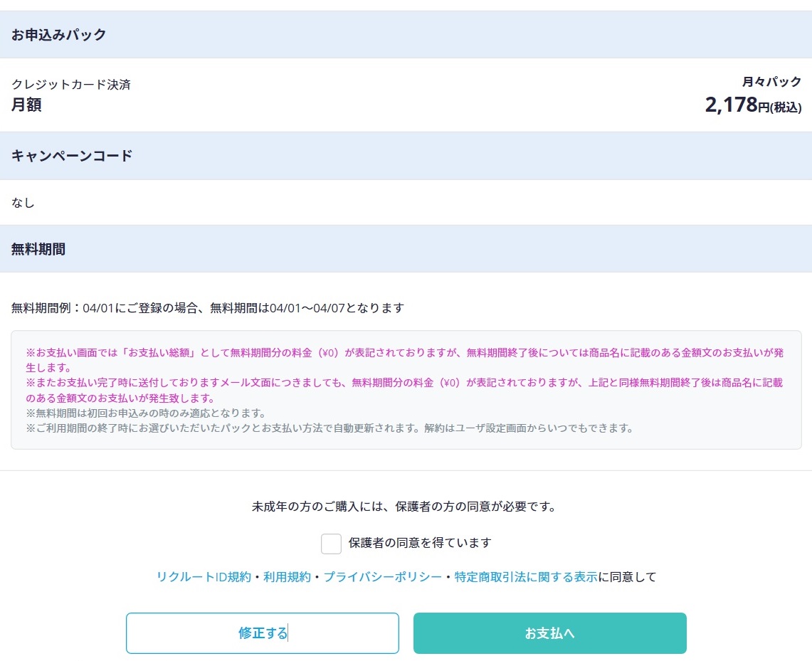Click the お申込みパック section header

(406, 35)
